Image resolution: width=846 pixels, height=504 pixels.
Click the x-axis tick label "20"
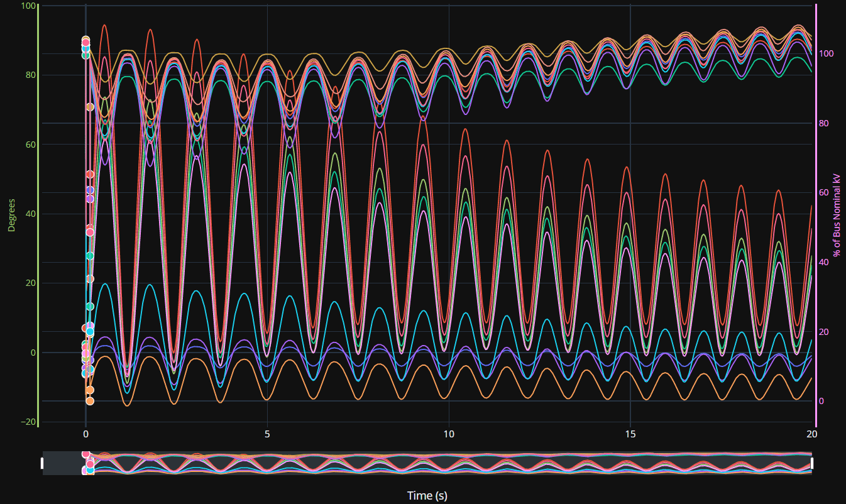click(811, 434)
